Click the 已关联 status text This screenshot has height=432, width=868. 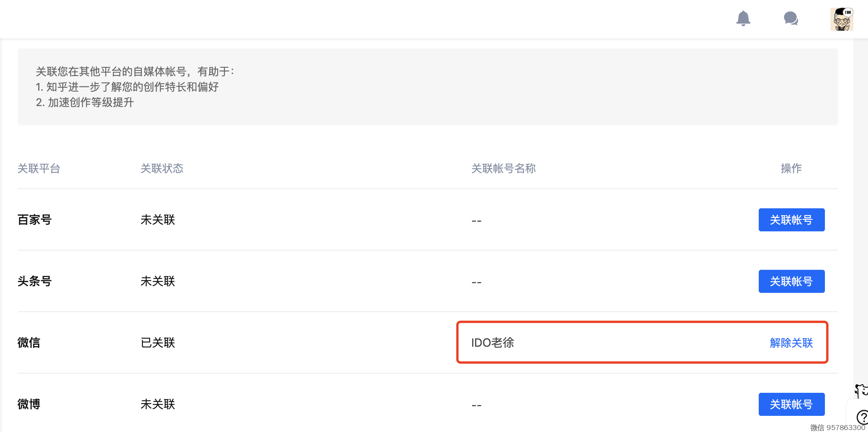tap(158, 343)
